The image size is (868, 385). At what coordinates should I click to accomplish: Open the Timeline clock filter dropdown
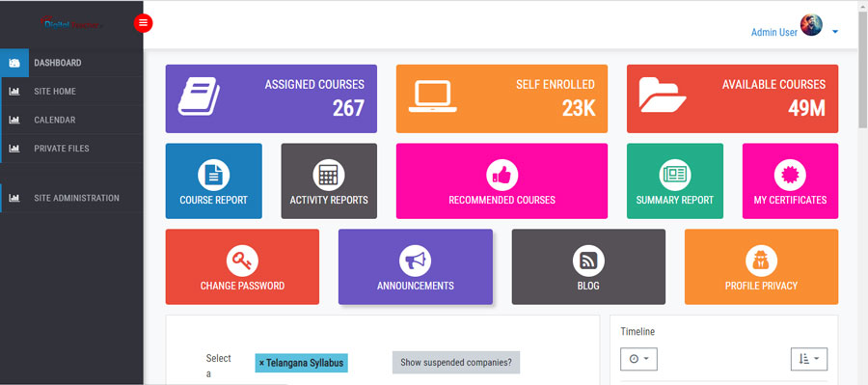[638, 359]
